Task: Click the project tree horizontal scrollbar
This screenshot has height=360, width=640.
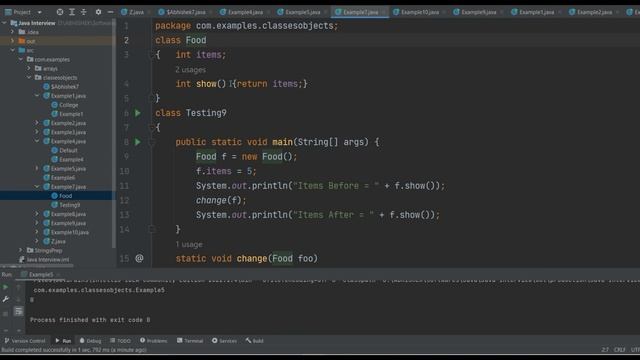Action: pos(37,265)
